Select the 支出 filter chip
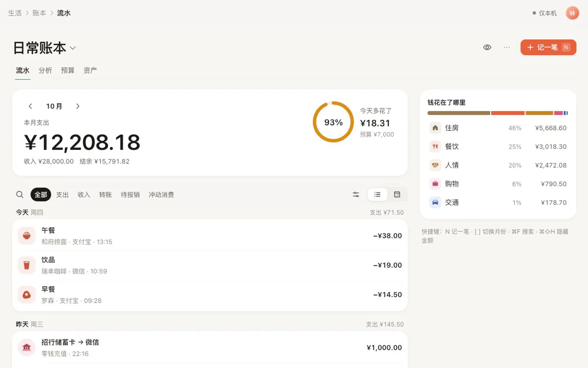Image resolution: width=588 pixels, height=368 pixels. [x=62, y=195]
